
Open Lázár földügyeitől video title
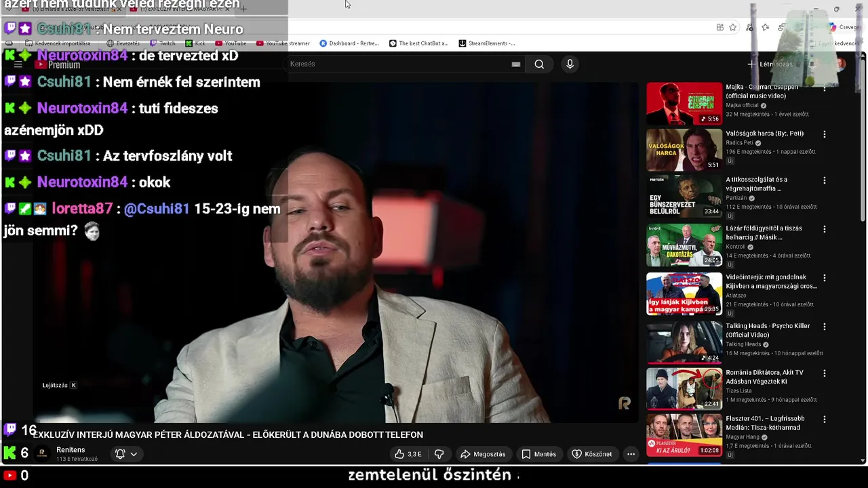tap(764, 232)
